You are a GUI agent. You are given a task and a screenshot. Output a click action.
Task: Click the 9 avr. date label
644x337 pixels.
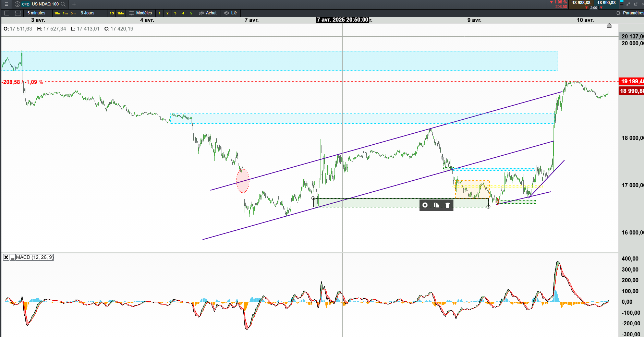(x=474, y=20)
